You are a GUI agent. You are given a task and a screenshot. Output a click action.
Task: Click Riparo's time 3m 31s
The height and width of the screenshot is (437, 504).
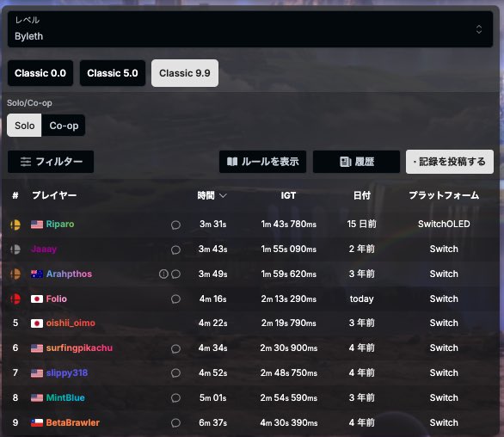212,225
